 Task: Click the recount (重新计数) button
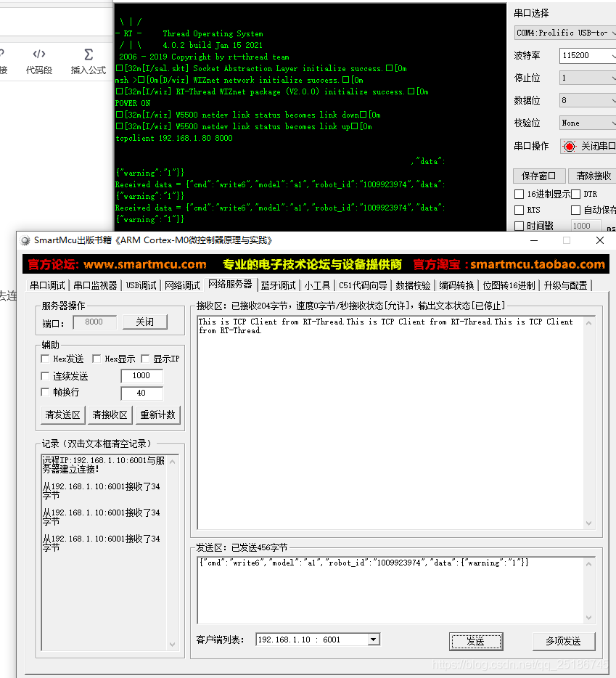(x=157, y=415)
